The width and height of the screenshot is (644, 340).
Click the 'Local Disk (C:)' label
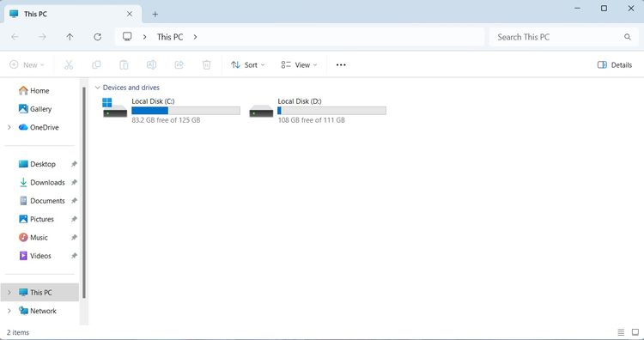coord(153,101)
